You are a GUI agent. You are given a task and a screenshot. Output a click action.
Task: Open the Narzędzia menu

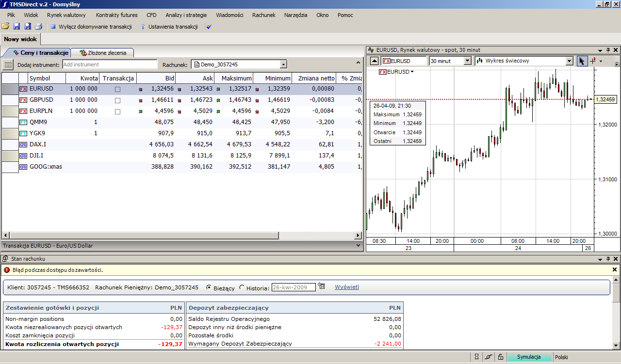click(x=296, y=15)
